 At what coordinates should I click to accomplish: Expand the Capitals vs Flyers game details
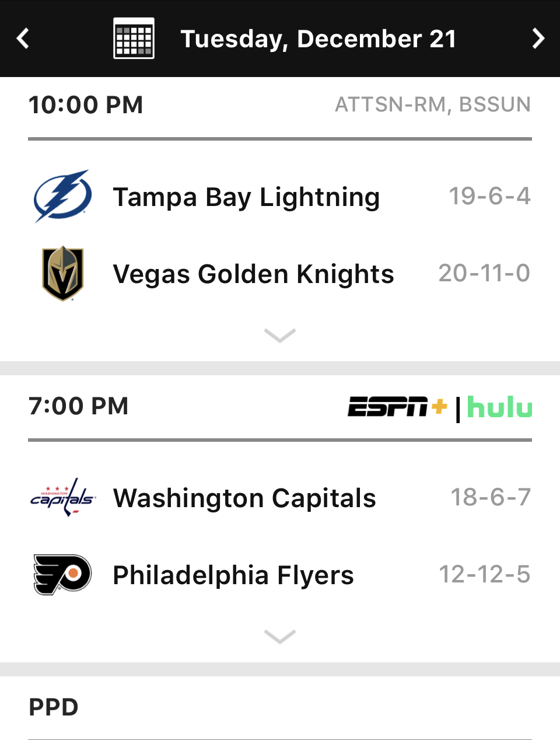280,636
